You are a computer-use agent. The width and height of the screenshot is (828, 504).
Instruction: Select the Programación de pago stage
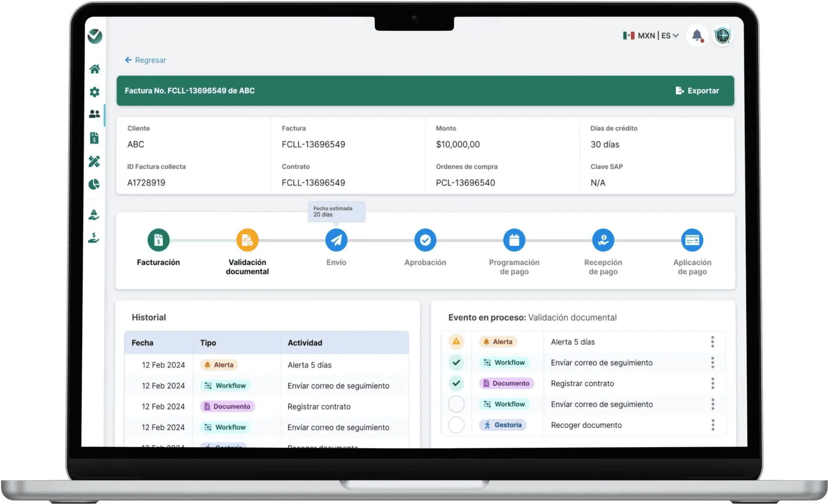514,240
